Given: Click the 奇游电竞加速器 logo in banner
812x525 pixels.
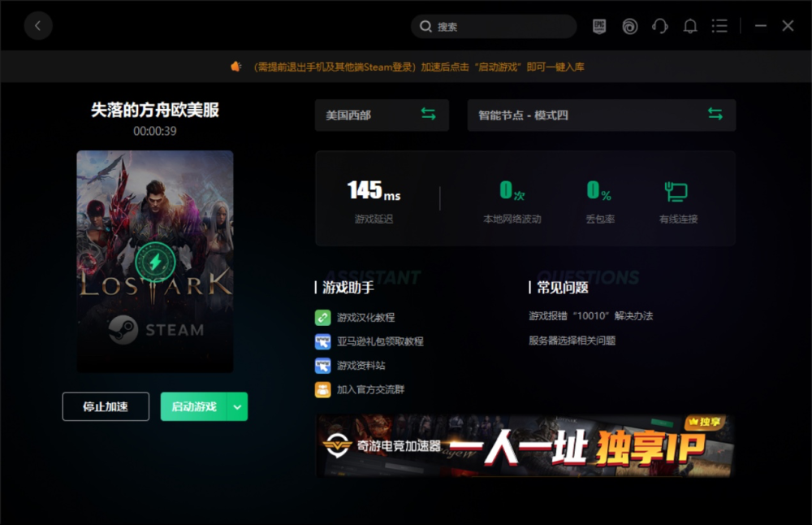Looking at the screenshot, I should click(x=382, y=445).
